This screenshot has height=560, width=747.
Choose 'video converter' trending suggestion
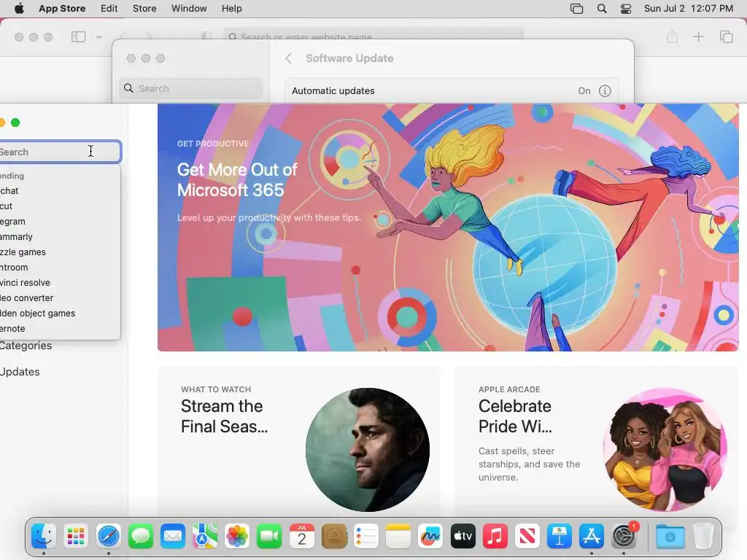pyautogui.click(x=60, y=298)
